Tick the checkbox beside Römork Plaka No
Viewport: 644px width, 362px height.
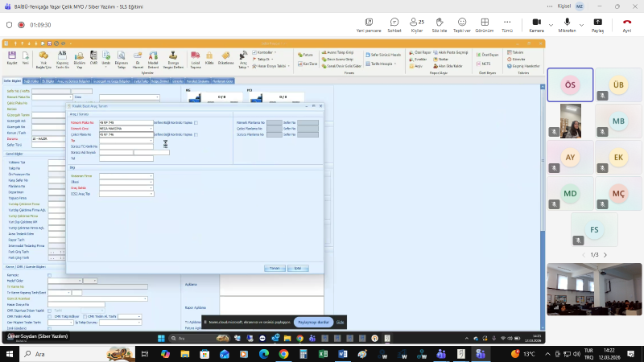(x=196, y=123)
